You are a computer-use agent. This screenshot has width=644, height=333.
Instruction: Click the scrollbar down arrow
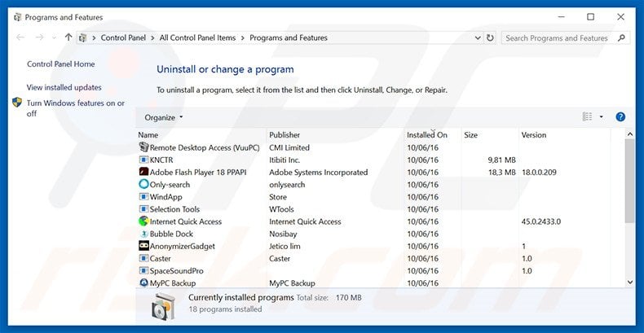tap(629, 283)
